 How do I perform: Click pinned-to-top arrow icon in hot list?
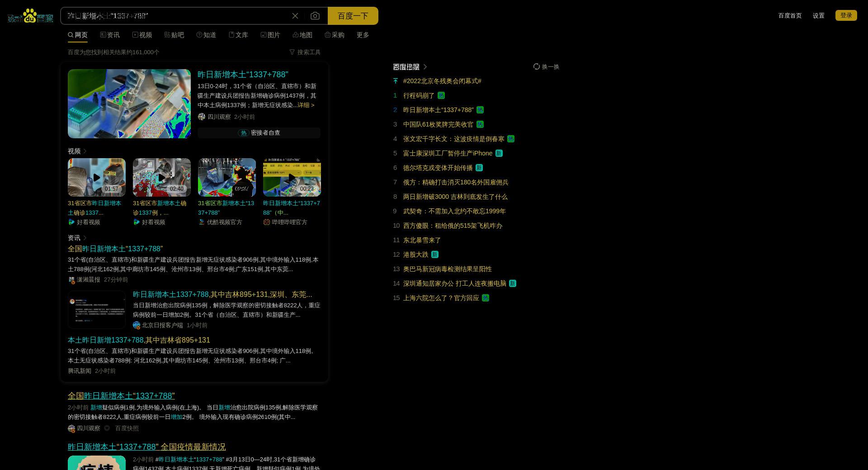pyautogui.click(x=396, y=81)
